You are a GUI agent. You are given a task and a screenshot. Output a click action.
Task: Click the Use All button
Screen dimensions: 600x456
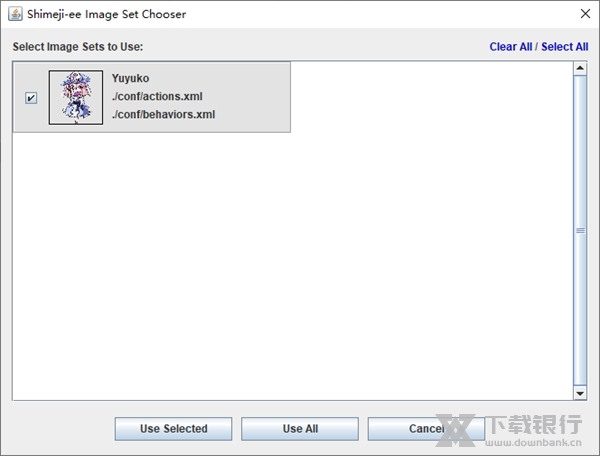(300, 428)
